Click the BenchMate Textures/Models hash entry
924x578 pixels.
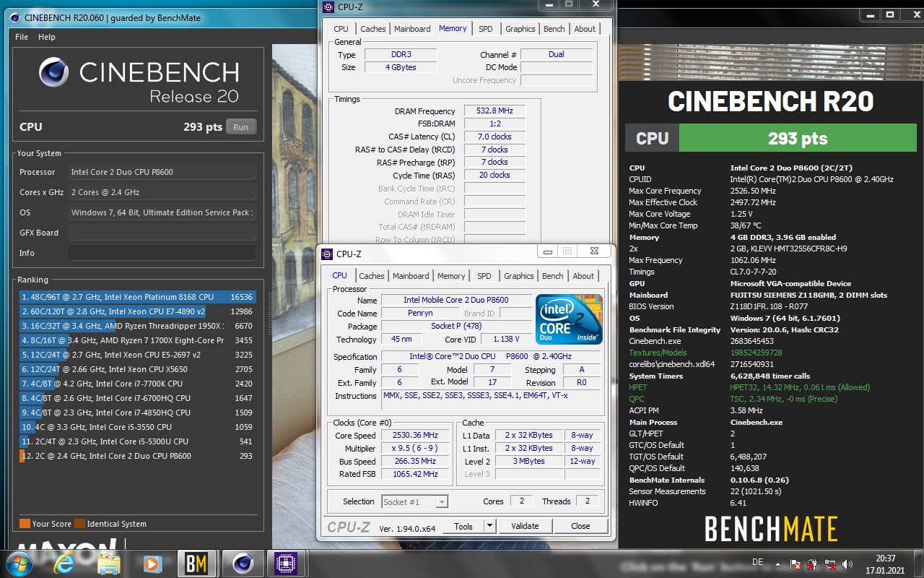point(772,353)
